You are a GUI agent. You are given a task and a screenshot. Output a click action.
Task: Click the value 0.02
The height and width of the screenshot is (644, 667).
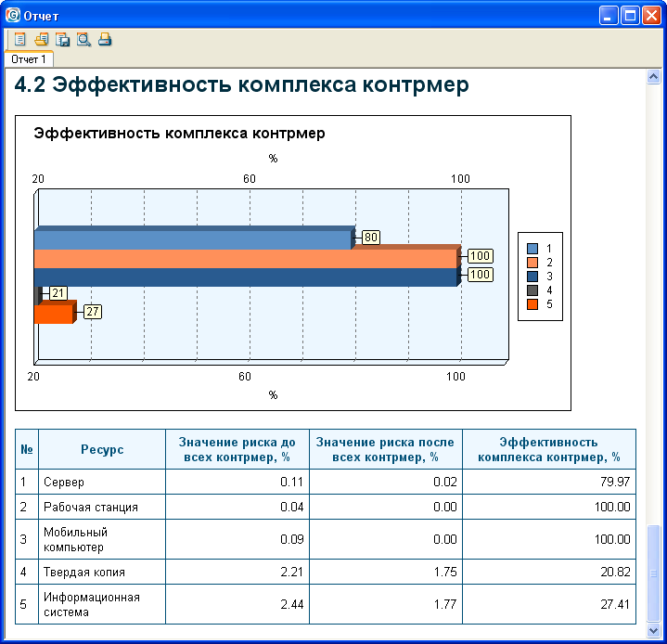click(445, 482)
